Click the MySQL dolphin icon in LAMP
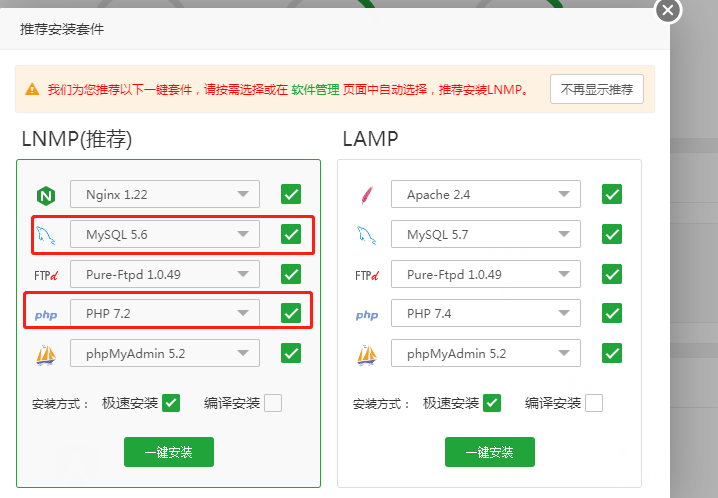The image size is (718, 498). (x=367, y=235)
